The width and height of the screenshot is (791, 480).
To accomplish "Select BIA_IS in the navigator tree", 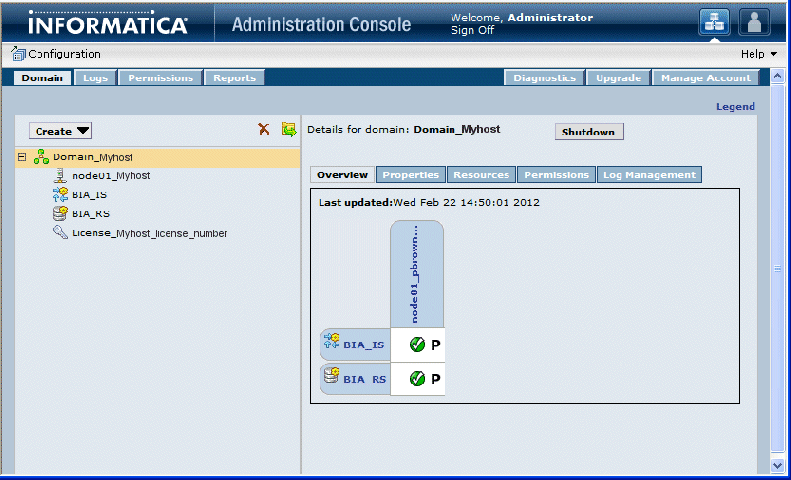I will (89, 195).
